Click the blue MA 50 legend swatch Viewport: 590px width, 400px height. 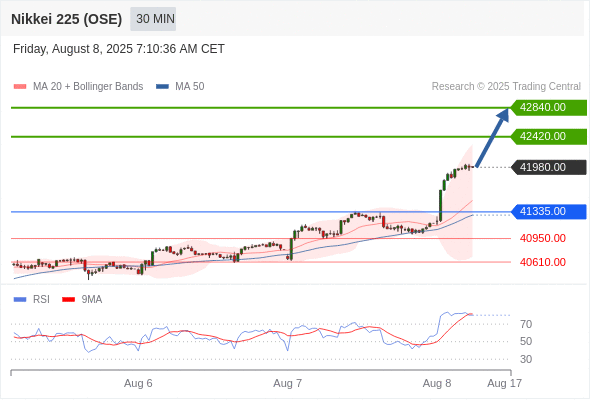(162, 87)
